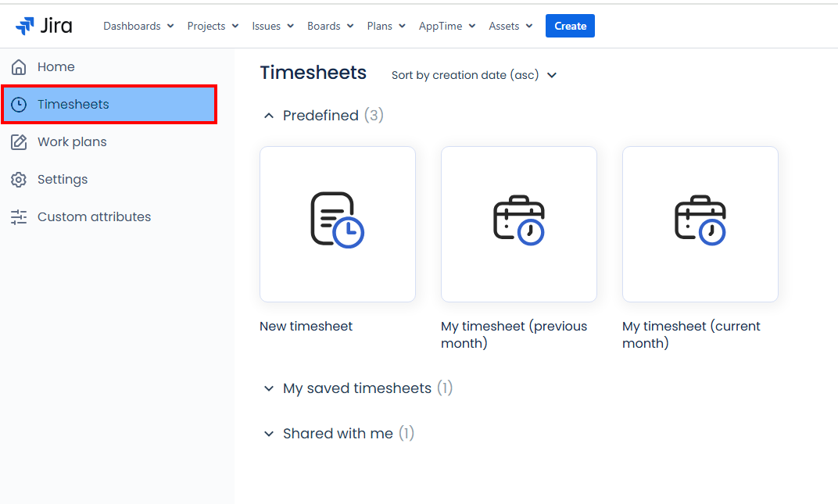Click the Custom attributes sliders icon
Screen dimensions: 838x504
click(19, 217)
